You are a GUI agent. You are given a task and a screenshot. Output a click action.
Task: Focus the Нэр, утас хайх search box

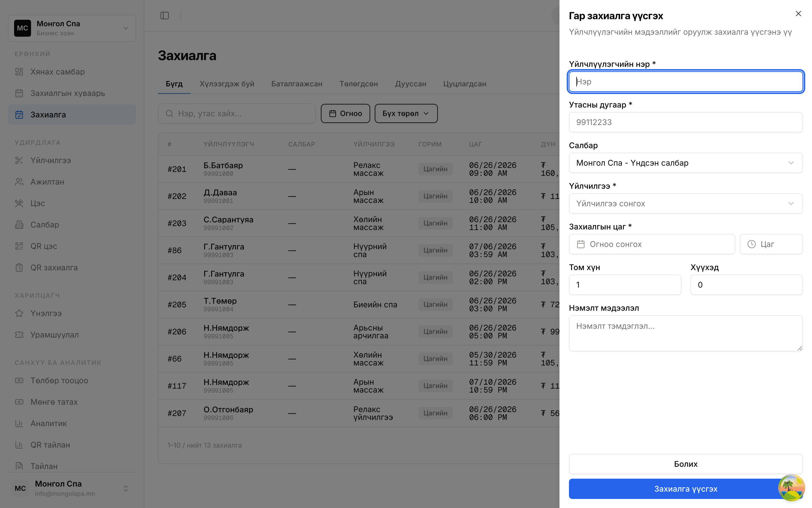click(237, 113)
